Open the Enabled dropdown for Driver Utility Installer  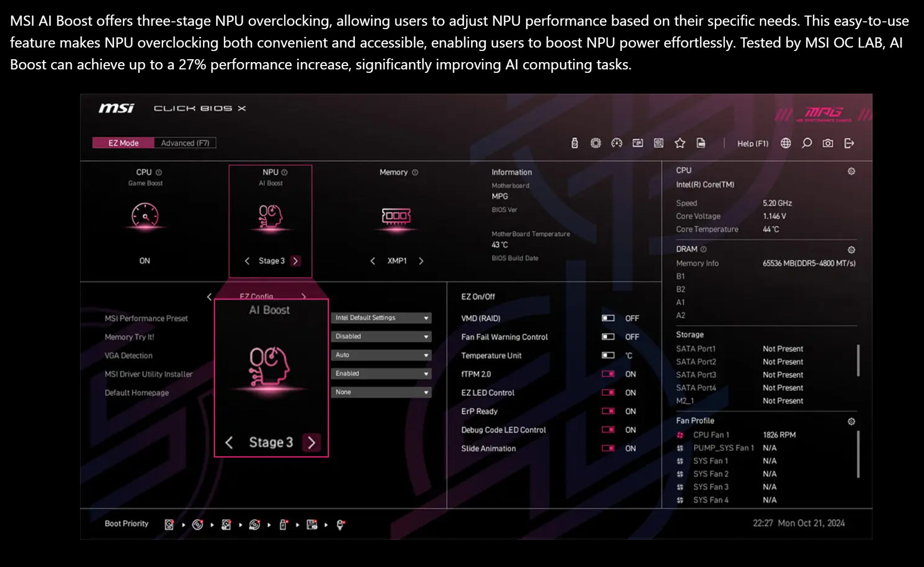coord(381,374)
